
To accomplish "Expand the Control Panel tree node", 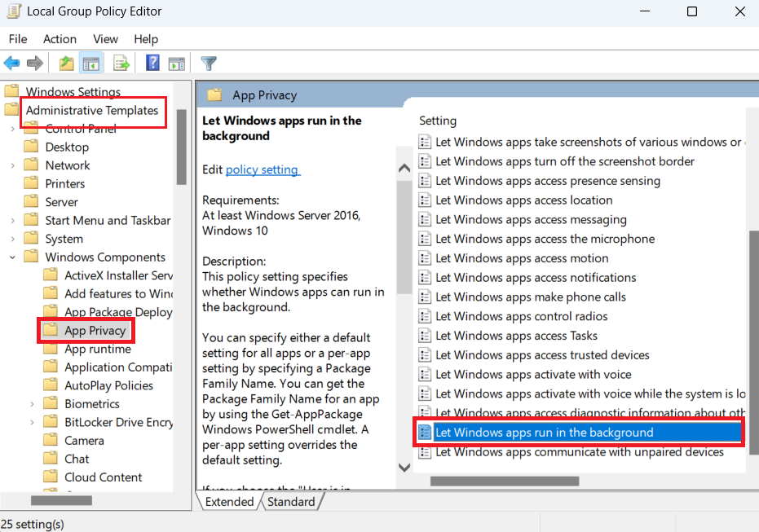I will 12,129.
